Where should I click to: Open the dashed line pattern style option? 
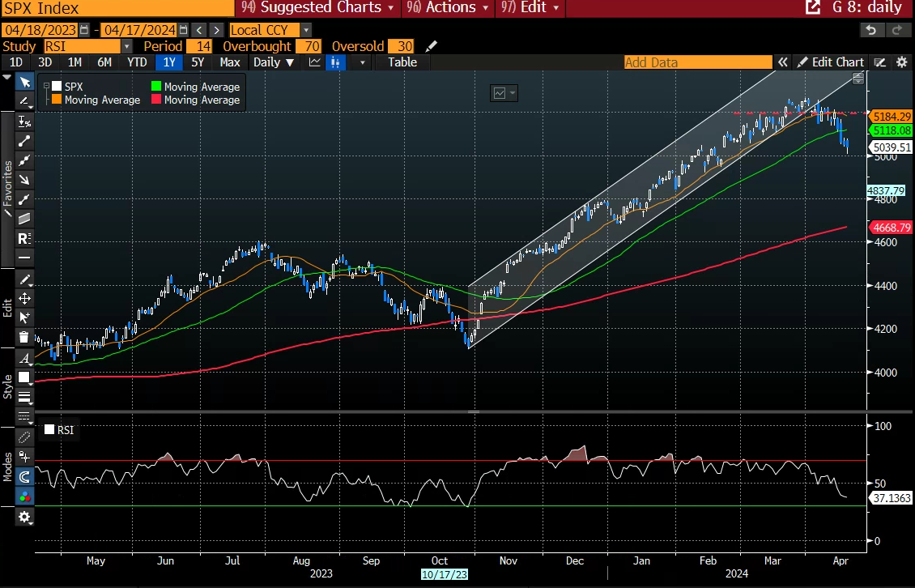(x=24, y=416)
